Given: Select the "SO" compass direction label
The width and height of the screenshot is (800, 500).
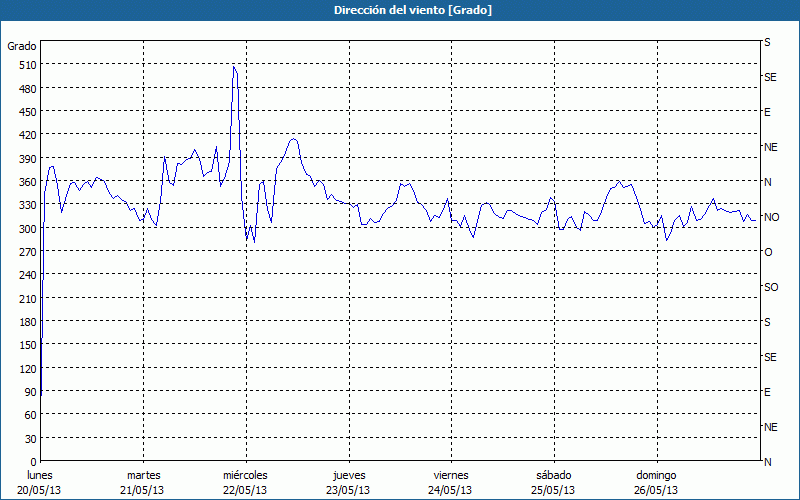Looking at the screenshot, I should click(x=771, y=287).
